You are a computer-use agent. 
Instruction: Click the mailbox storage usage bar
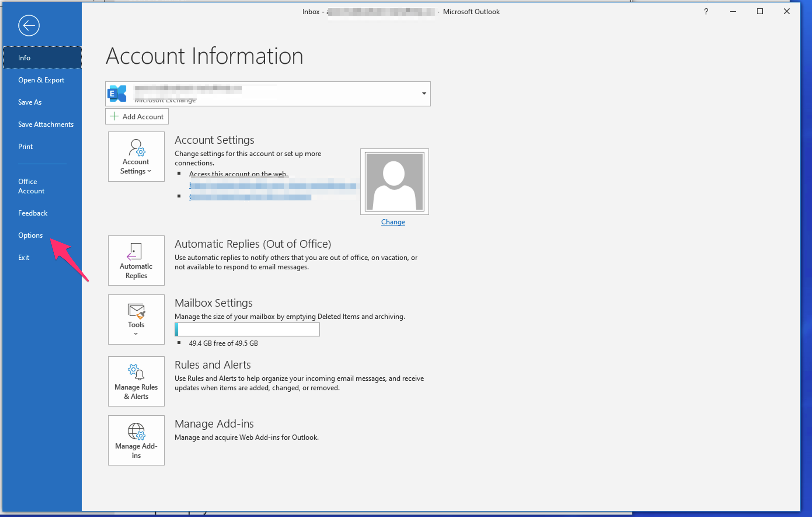(247, 329)
